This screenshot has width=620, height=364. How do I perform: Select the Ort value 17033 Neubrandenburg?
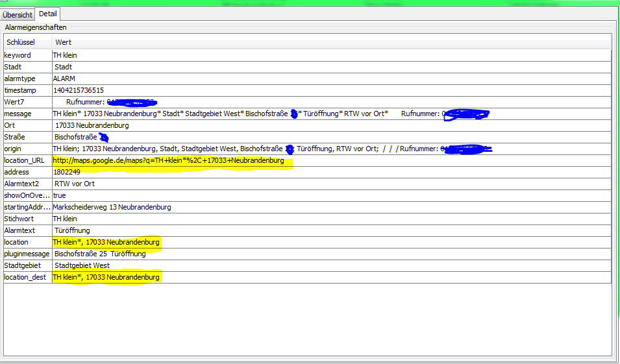pyautogui.click(x=92, y=125)
